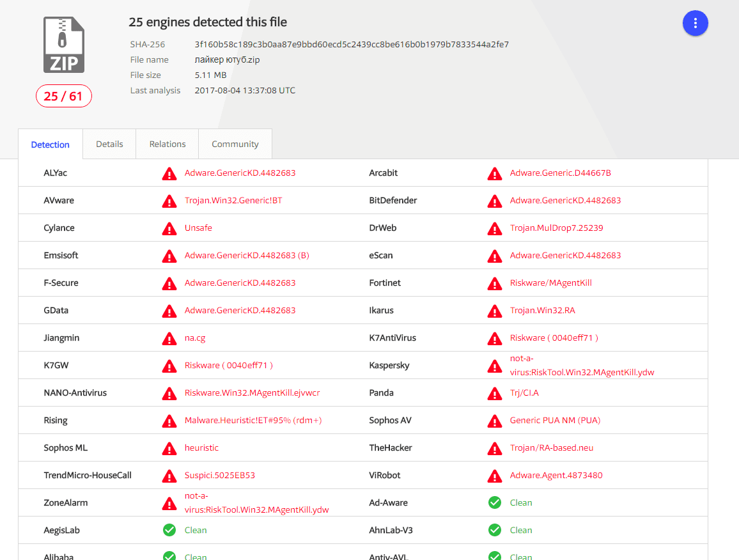Click the ZIP file type icon
The width and height of the screenshot is (739, 560).
pos(63,45)
